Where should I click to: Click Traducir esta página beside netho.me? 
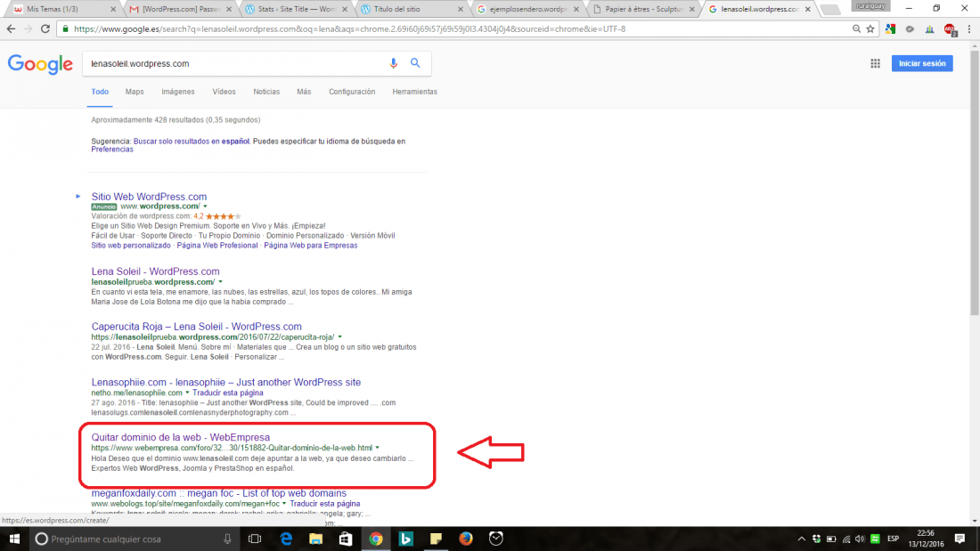coord(227,393)
